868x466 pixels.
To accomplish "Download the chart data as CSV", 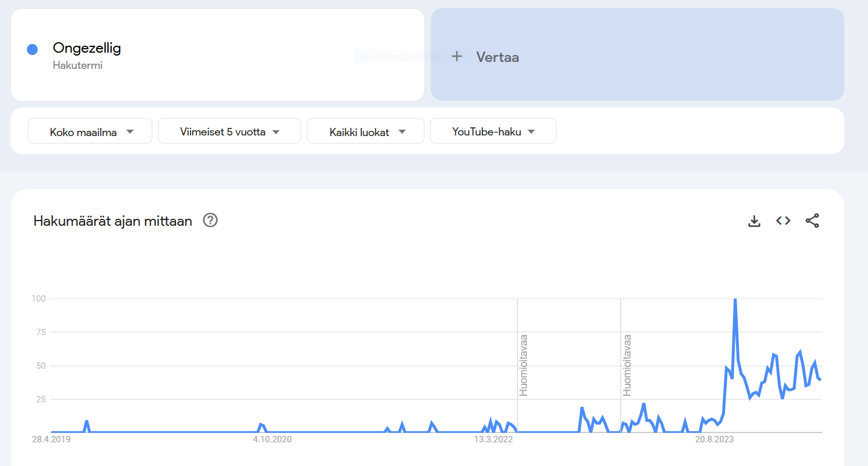I will pyautogui.click(x=754, y=221).
